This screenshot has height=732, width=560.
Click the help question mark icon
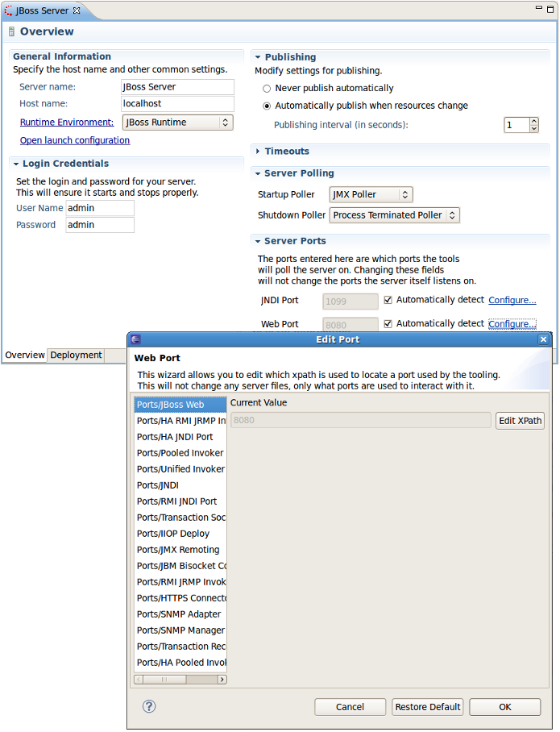(149, 706)
